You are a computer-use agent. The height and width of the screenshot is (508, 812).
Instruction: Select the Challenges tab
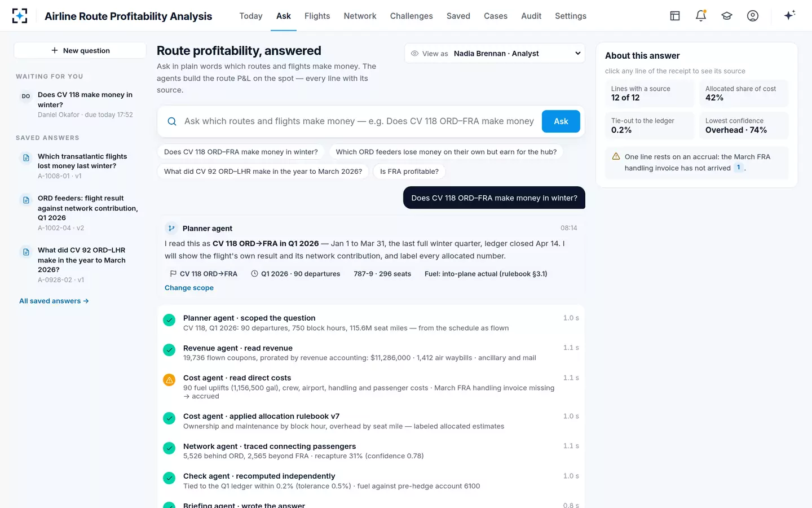coord(412,16)
